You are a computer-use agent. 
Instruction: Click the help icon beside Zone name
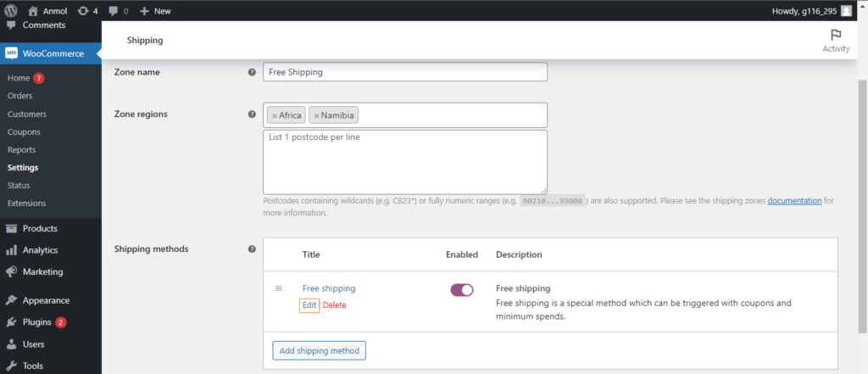[252, 72]
